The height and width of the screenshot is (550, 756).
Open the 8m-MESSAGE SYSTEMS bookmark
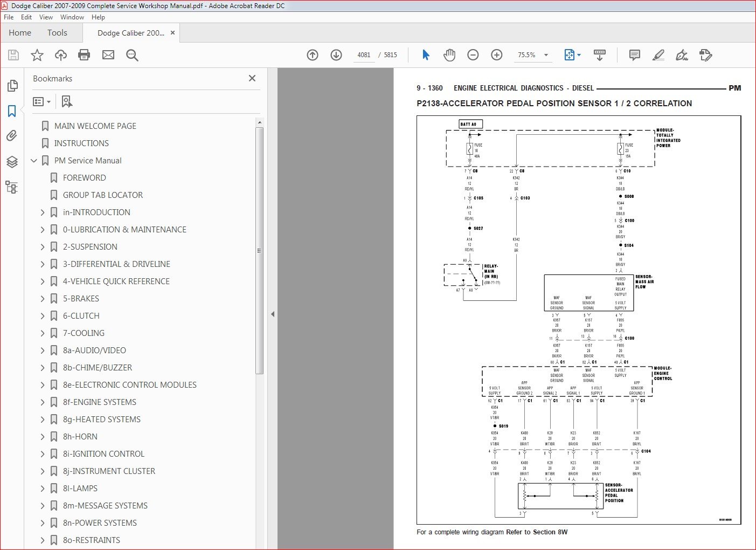pos(105,506)
